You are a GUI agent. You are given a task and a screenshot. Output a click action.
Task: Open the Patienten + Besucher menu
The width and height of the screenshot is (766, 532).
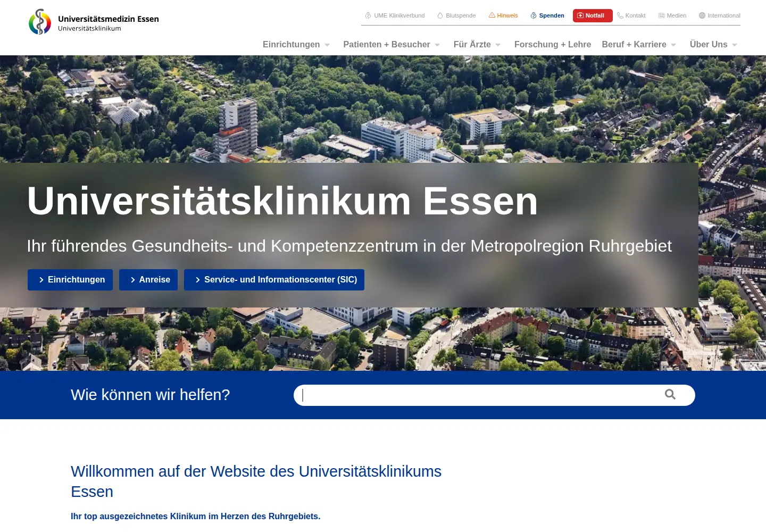coord(387,45)
